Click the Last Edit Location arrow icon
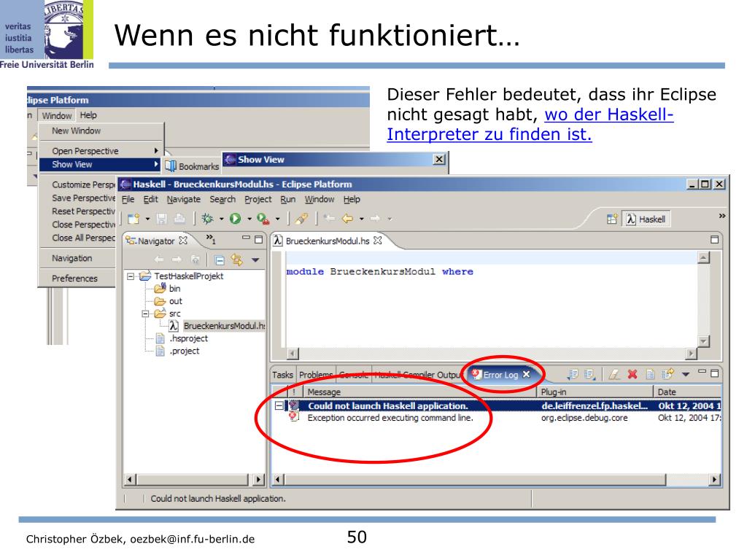Screen dimensions: 747x560 [x=329, y=218]
